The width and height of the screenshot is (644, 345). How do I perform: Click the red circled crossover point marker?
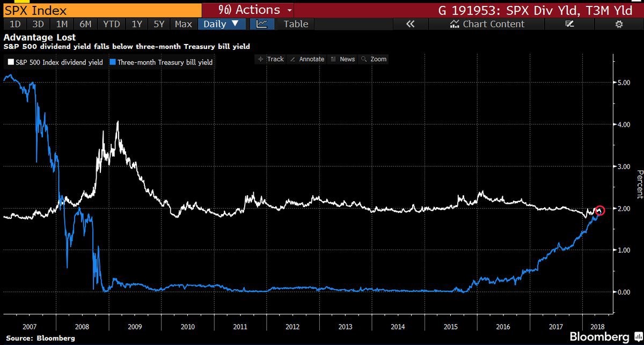[600, 211]
